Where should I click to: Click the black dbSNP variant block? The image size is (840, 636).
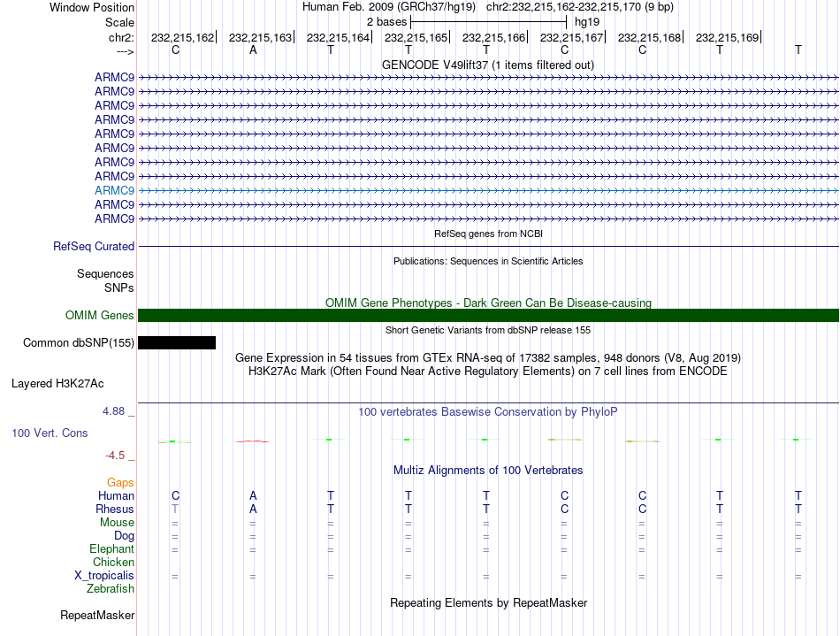(177, 343)
